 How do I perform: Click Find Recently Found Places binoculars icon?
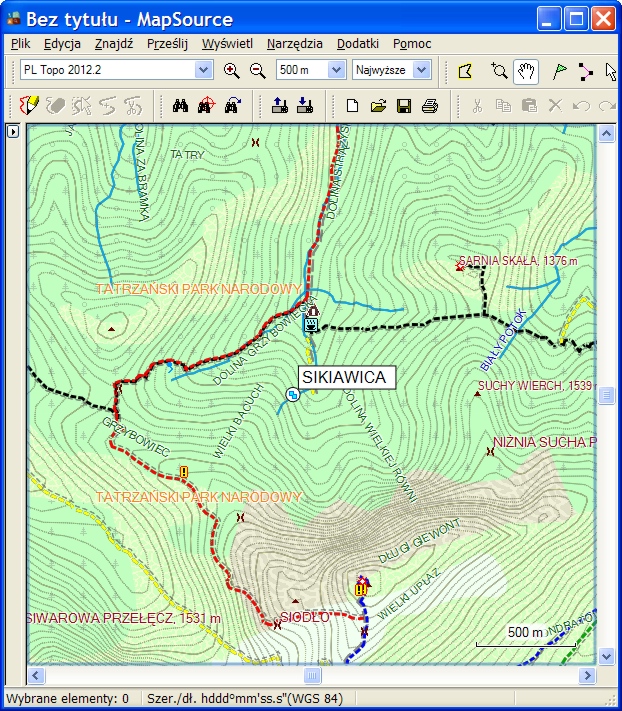click(x=233, y=106)
